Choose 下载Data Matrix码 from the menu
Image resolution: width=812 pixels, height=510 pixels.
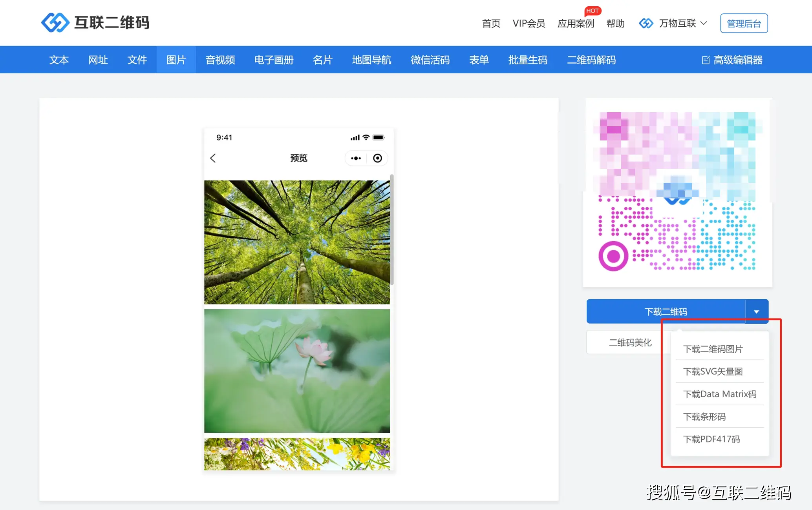pyautogui.click(x=720, y=394)
